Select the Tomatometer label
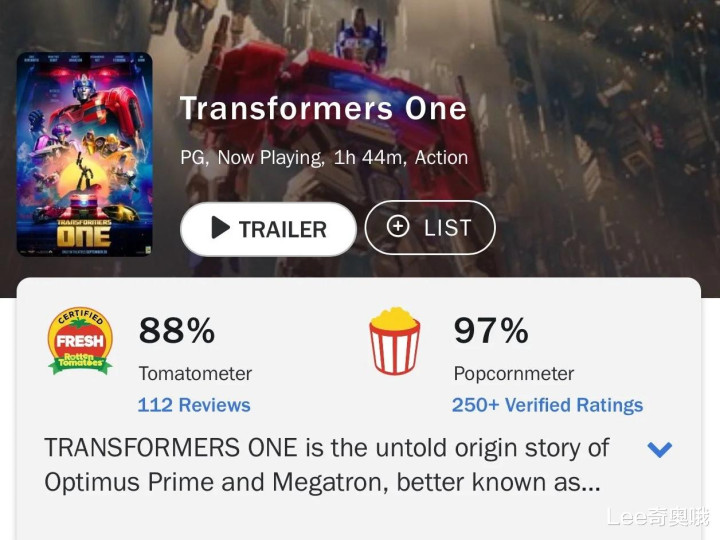Screen dimensions: 720x540 pyautogui.click(x=195, y=373)
